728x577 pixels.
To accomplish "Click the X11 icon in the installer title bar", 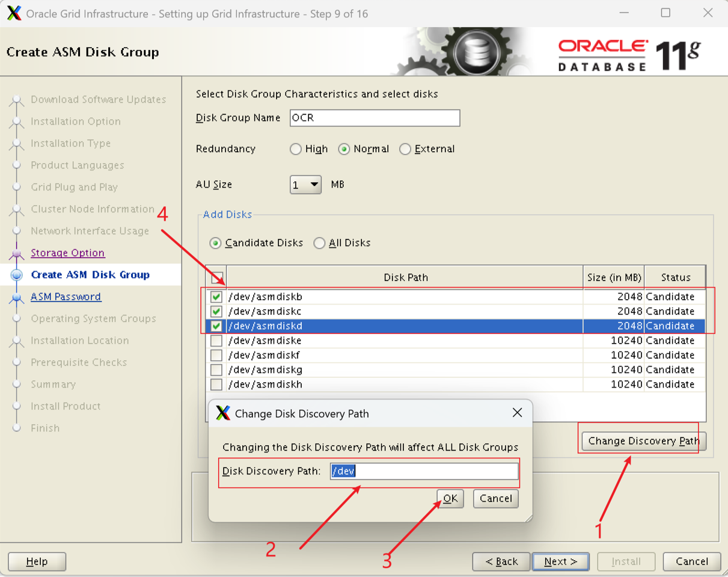I will pyautogui.click(x=14, y=13).
